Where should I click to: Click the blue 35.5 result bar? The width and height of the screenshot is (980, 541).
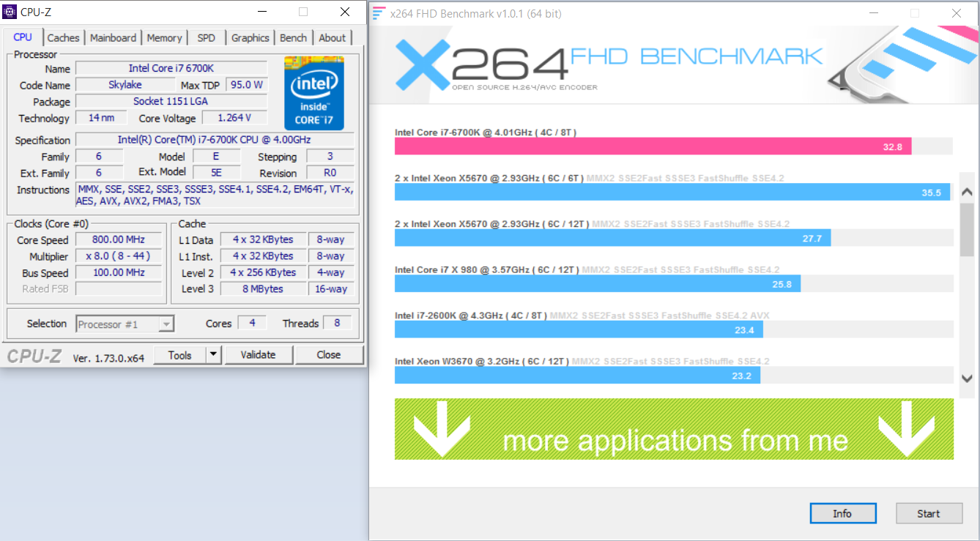coord(672,192)
